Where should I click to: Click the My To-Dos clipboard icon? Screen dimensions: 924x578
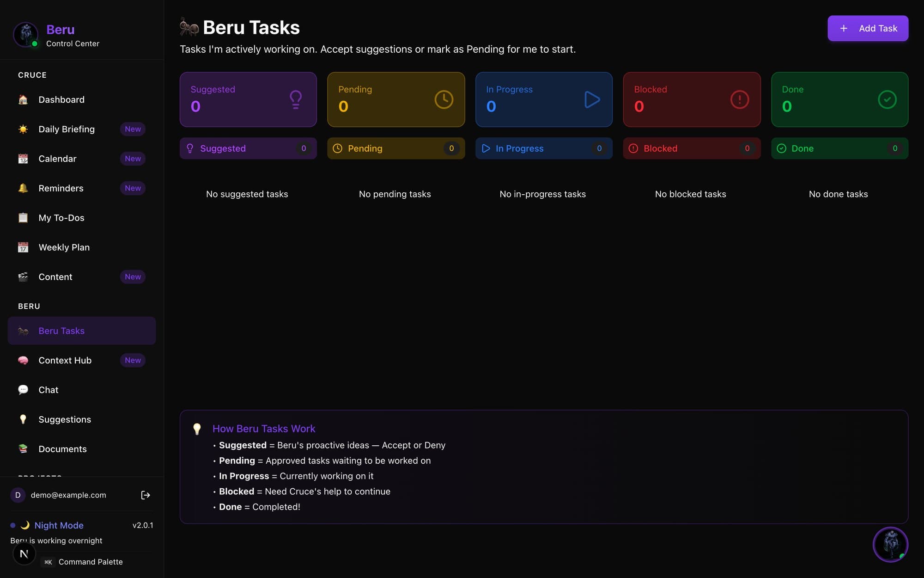click(x=23, y=218)
